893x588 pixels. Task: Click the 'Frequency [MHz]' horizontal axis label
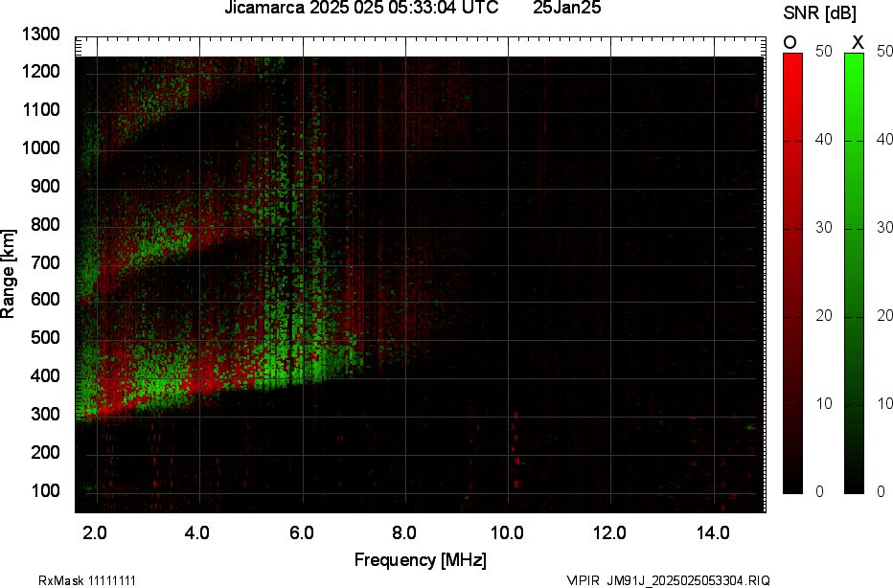[421, 560]
